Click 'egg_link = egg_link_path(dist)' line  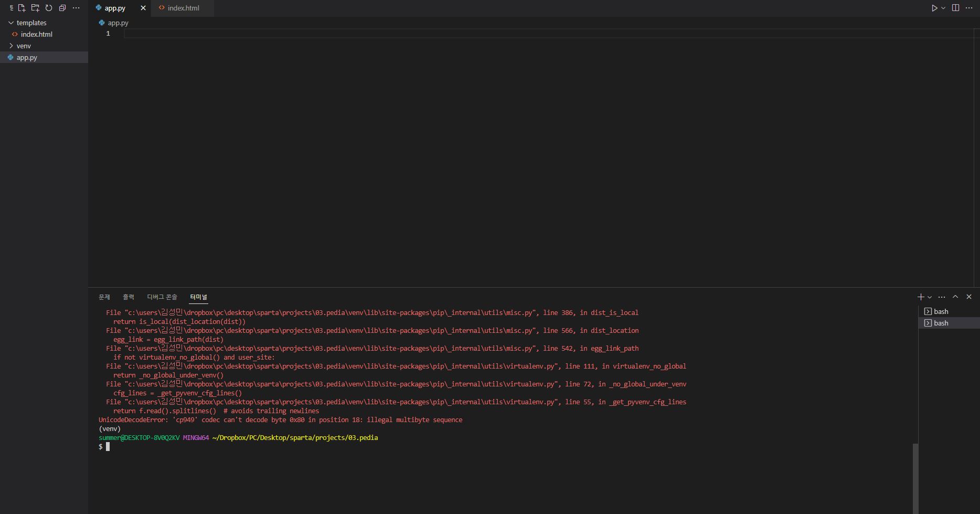click(168, 339)
